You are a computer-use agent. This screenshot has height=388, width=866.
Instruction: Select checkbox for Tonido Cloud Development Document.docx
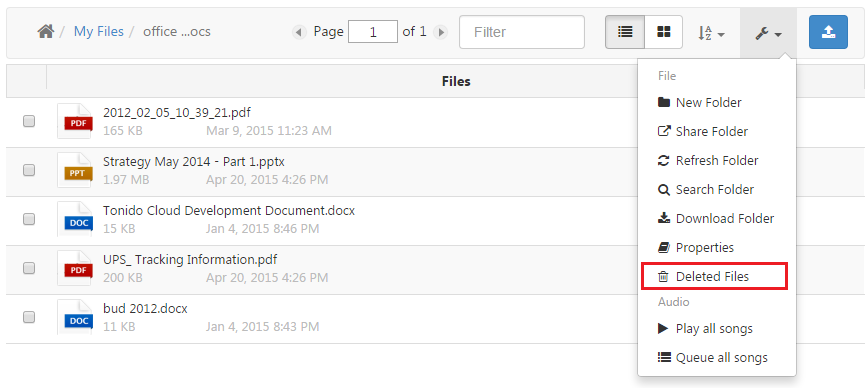coord(29,219)
